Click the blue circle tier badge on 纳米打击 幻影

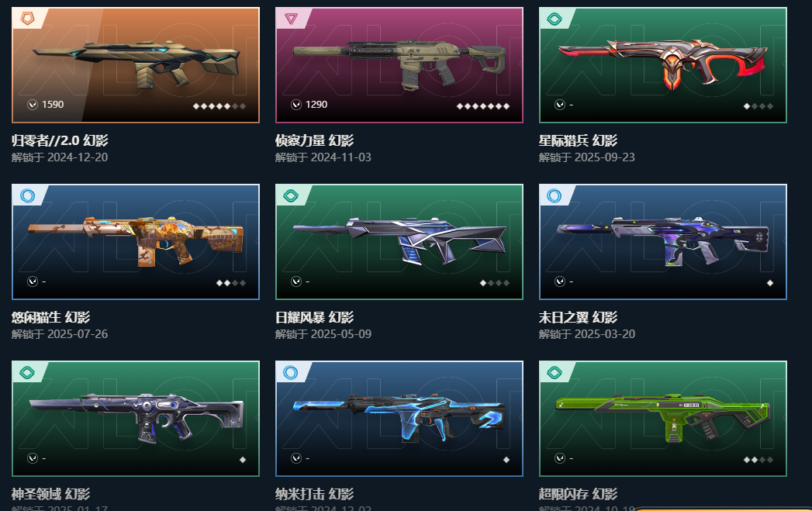point(291,372)
